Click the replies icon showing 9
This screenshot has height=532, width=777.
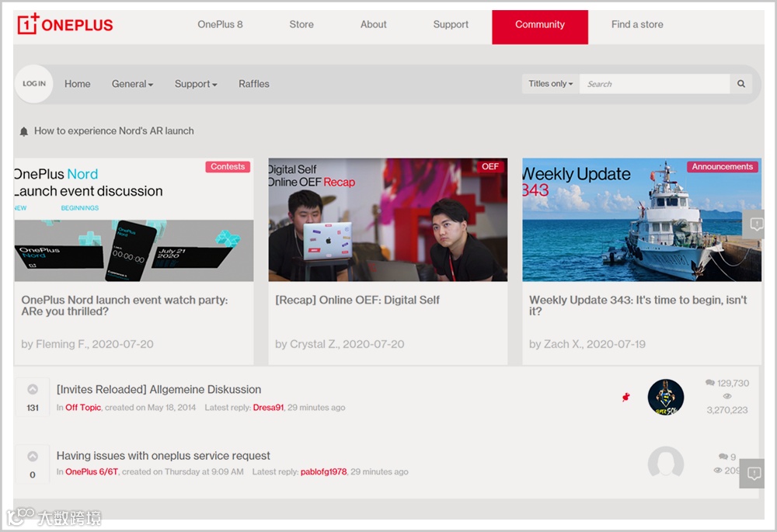[x=723, y=457]
